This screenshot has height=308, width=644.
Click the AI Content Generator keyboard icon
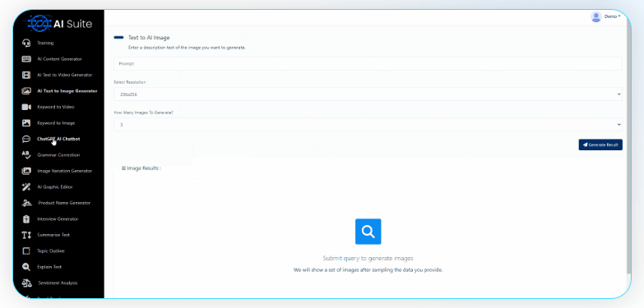(x=26, y=59)
